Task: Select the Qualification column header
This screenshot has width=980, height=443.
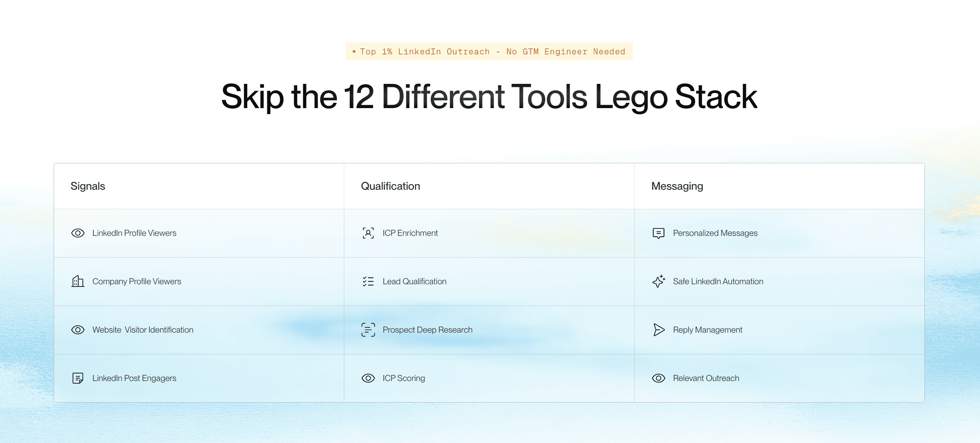Action: pyautogui.click(x=390, y=186)
